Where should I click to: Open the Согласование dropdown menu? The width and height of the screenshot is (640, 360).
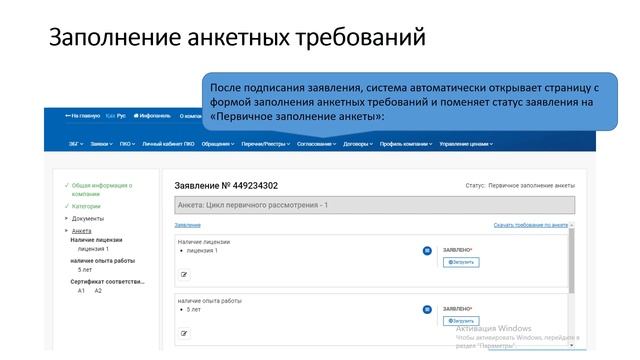pos(316,144)
